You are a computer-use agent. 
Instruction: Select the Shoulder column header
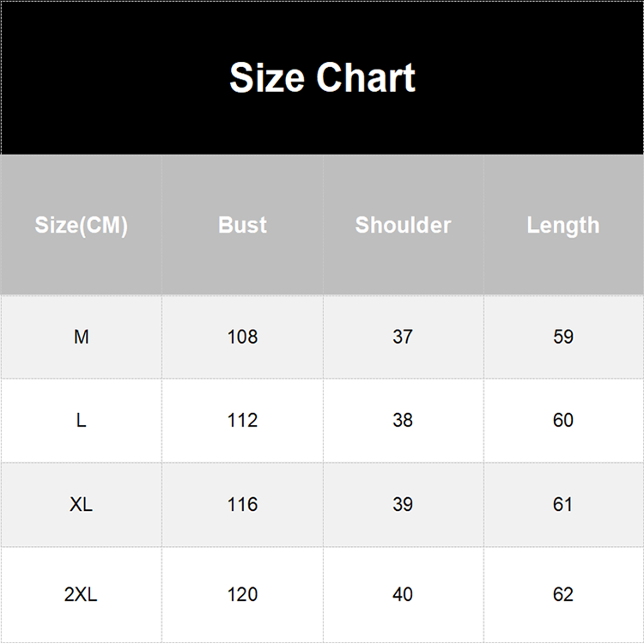click(x=403, y=225)
